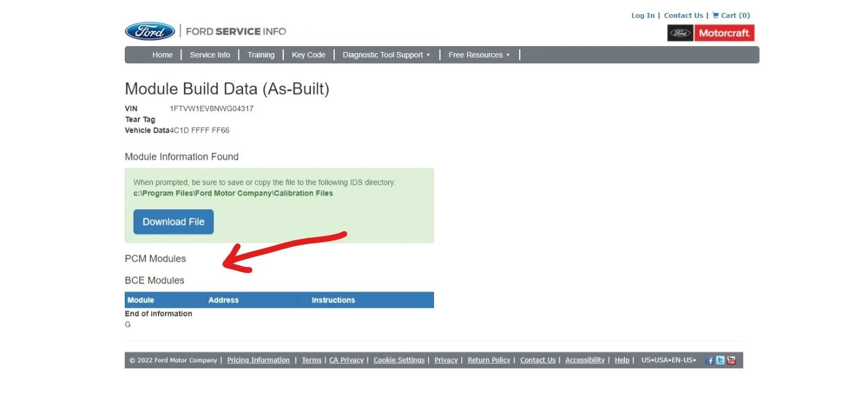Viewport: 868px width, 410px height.
Task: Open Ford's Facebook page icon
Action: [x=710, y=360]
